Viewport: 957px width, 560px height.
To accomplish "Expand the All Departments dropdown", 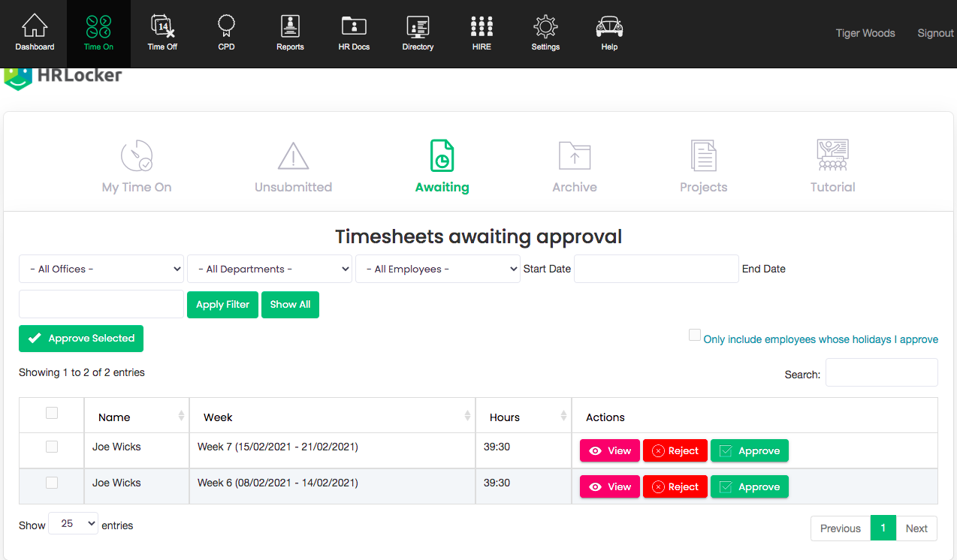I will coord(269,268).
